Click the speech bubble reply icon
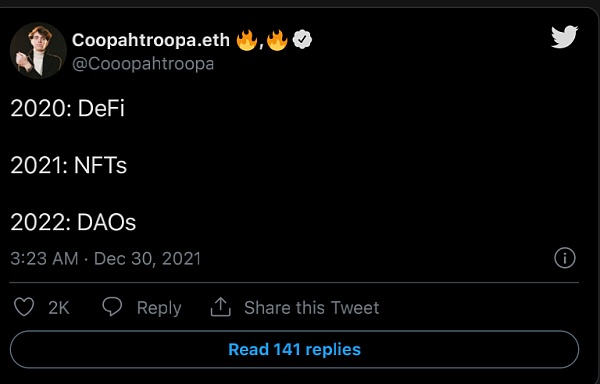This screenshot has height=384, width=600. pyautogui.click(x=112, y=307)
